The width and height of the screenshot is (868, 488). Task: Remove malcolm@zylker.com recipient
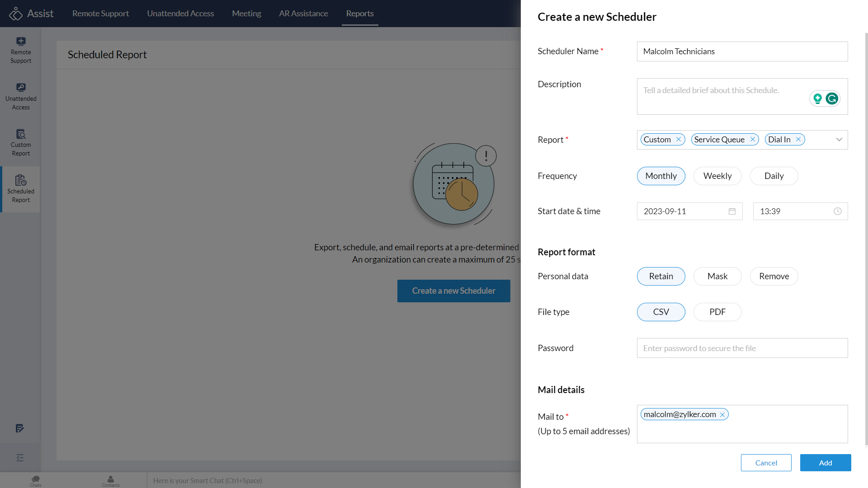[x=722, y=415]
